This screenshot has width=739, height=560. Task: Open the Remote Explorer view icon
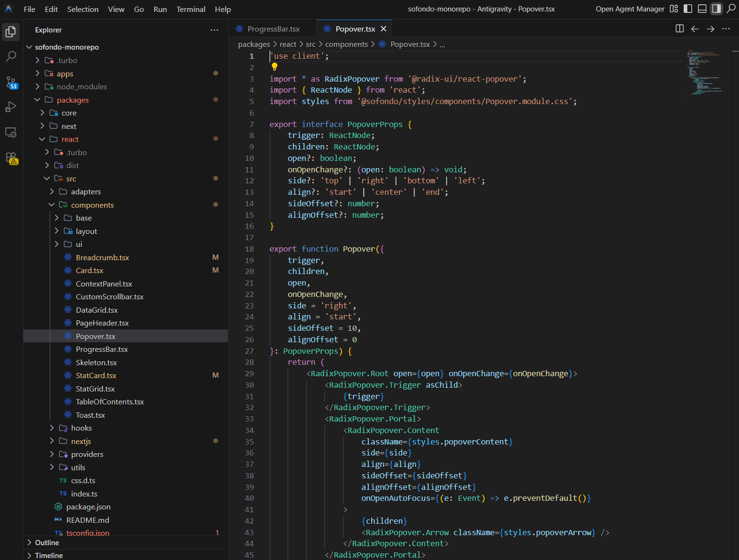11,132
